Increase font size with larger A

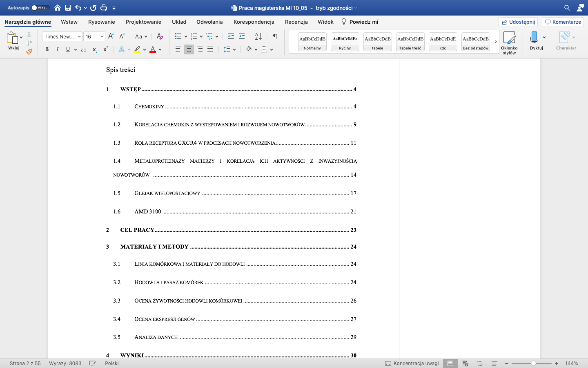[x=111, y=36]
